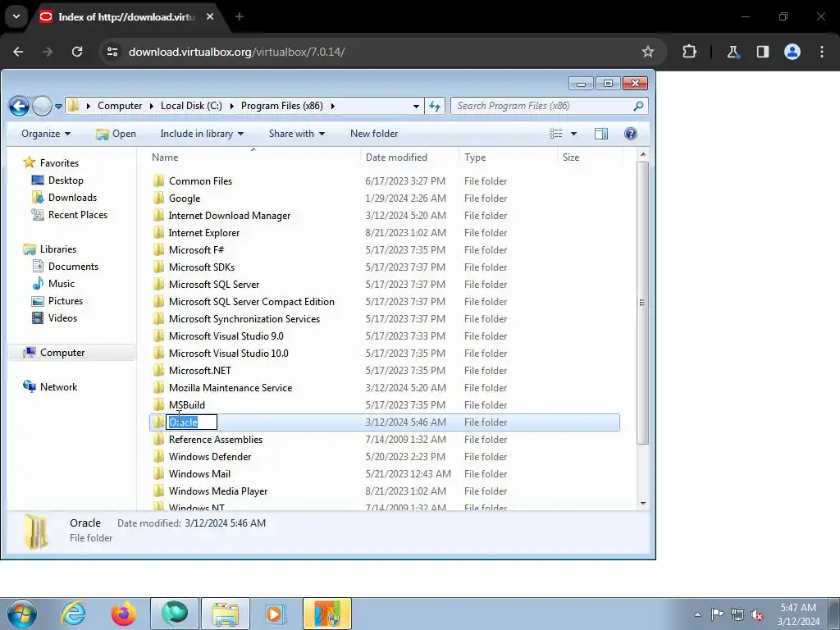
Task: Open address bar previous locations dropdown
Action: pyautogui.click(x=416, y=106)
